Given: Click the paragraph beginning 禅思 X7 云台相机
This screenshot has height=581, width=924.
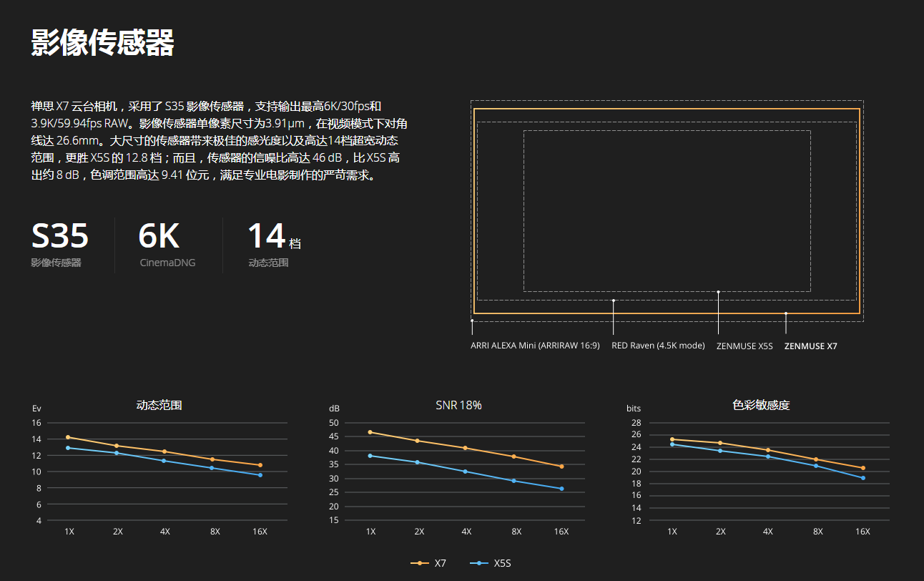Looking at the screenshot, I should 220,140.
